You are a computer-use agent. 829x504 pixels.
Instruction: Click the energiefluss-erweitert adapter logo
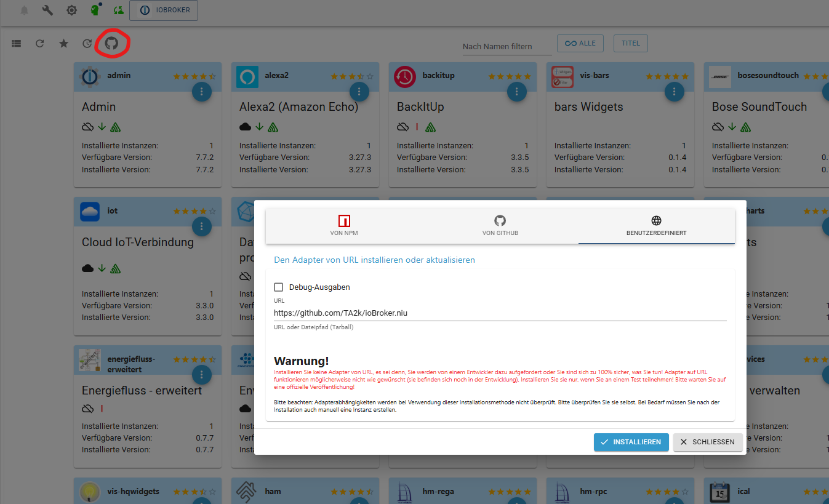coord(90,360)
